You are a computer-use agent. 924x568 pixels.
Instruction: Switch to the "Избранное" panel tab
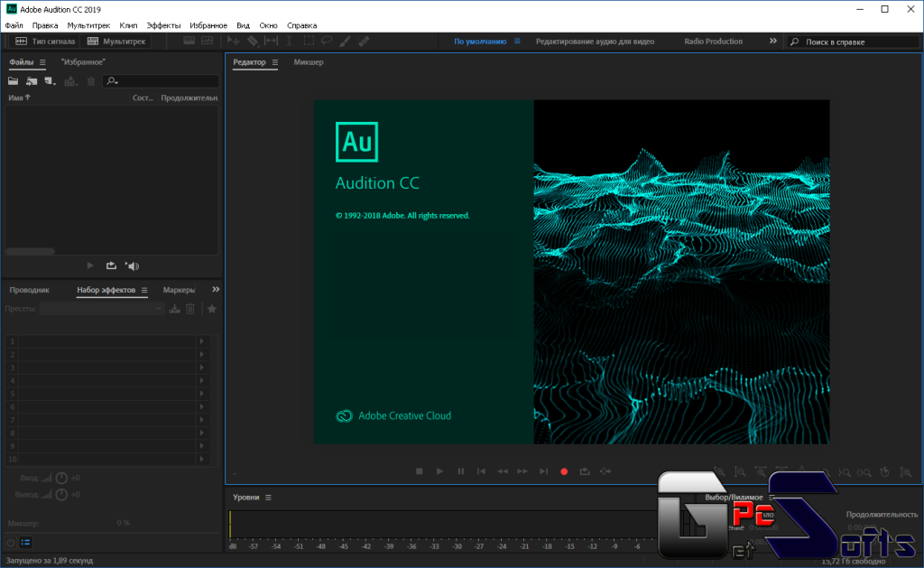[x=83, y=62]
